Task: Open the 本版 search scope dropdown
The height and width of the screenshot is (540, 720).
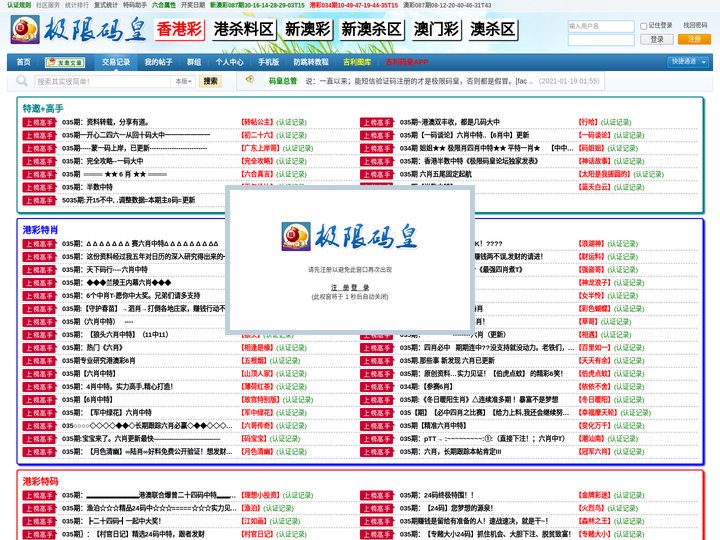Action: point(183,81)
